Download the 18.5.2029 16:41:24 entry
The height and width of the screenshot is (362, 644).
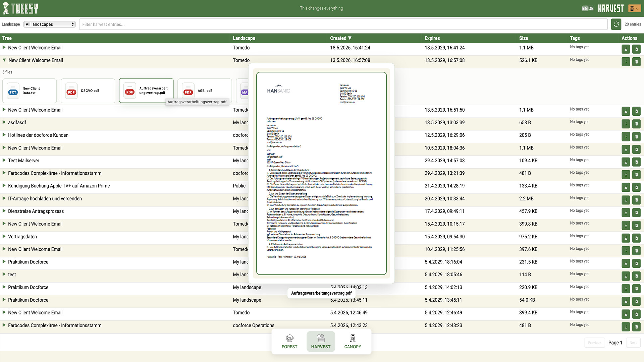point(626,49)
